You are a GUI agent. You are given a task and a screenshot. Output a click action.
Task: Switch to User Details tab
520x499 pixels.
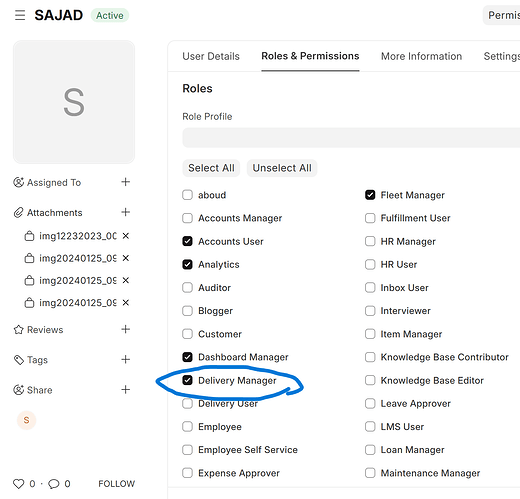(x=211, y=56)
